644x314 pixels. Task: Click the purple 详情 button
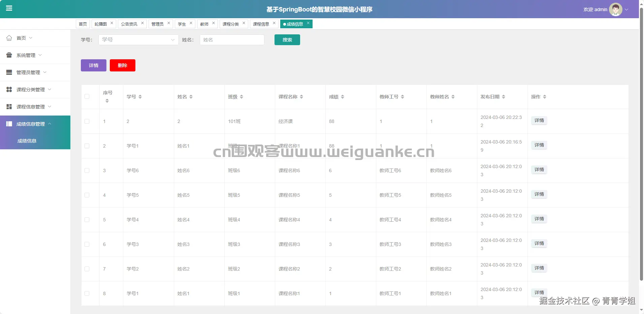[94, 65]
